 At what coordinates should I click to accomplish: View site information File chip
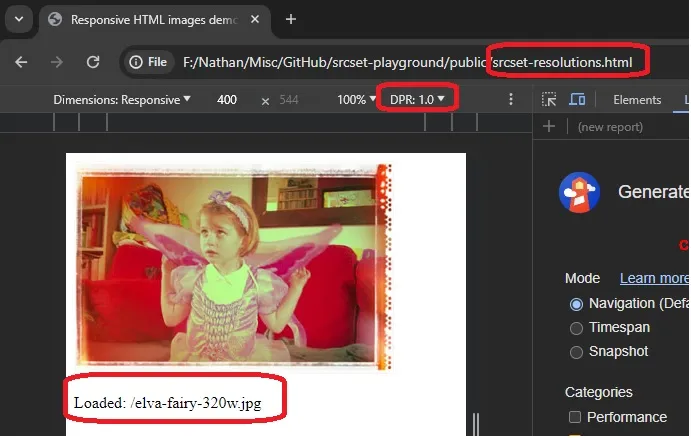pos(148,62)
